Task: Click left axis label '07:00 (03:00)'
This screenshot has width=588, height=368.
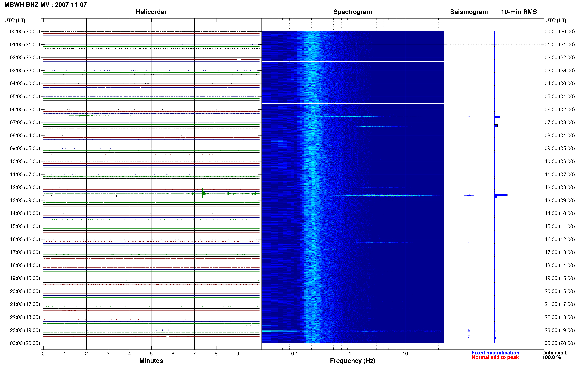Action: pos(25,122)
